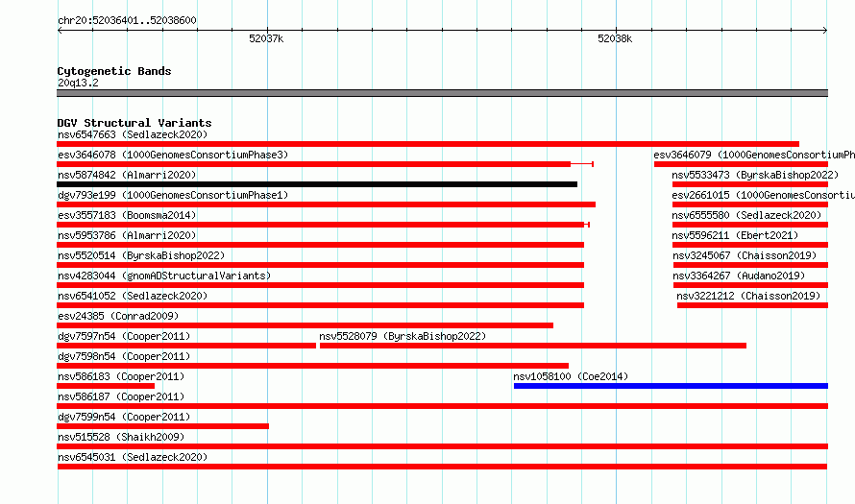Image resolution: width=855 pixels, height=504 pixels.
Task: Click the chr20:52036401..52038600 region label
Action: (x=127, y=20)
